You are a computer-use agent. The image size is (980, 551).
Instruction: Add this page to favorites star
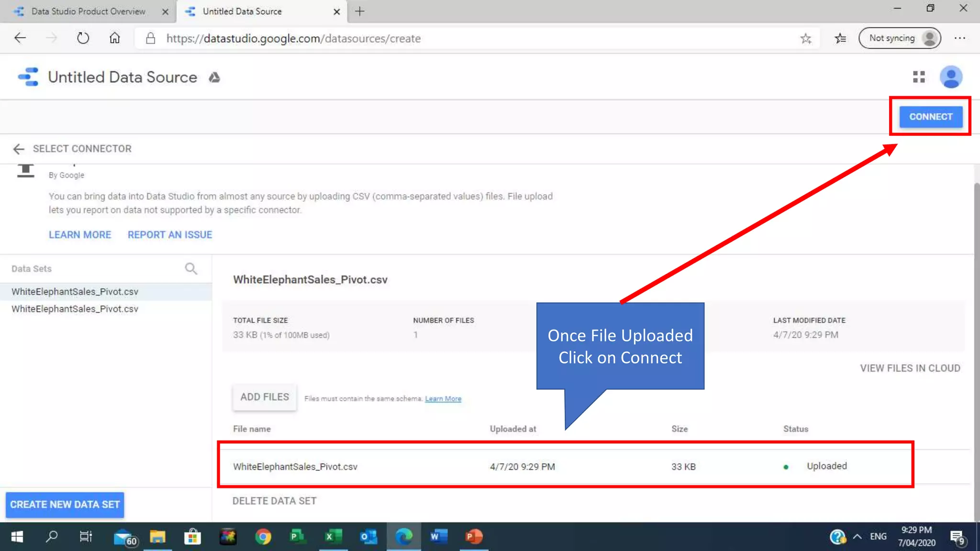(x=806, y=38)
